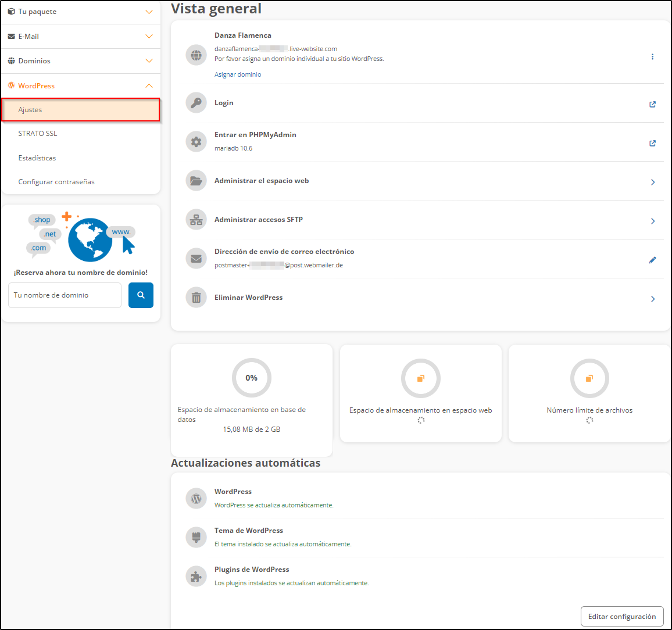Image resolution: width=672 pixels, height=630 pixels.
Task: Expand the E-Mail menu section
Action: [x=149, y=37]
